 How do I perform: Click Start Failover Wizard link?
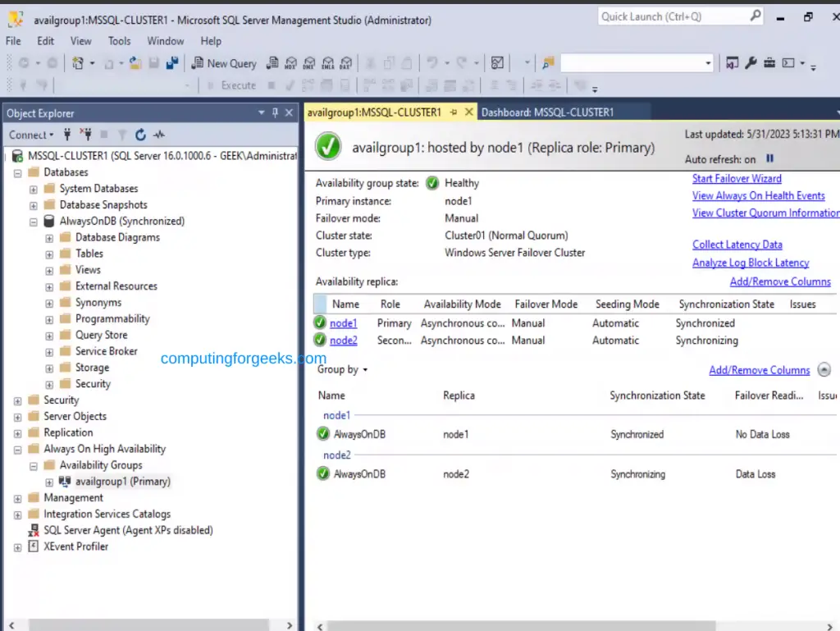coord(737,178)
